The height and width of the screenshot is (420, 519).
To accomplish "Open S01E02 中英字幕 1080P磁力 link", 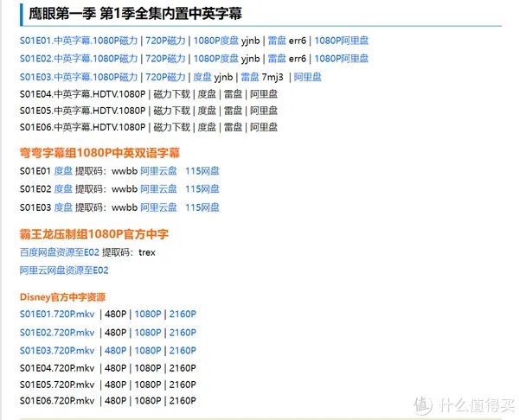I will tap(79, 59).
